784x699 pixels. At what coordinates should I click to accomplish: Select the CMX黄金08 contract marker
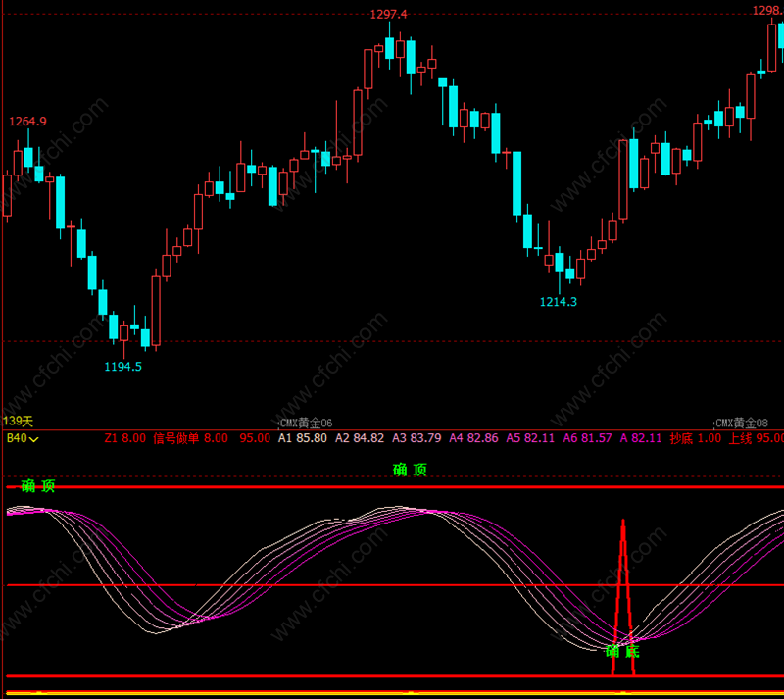point(742,423)
